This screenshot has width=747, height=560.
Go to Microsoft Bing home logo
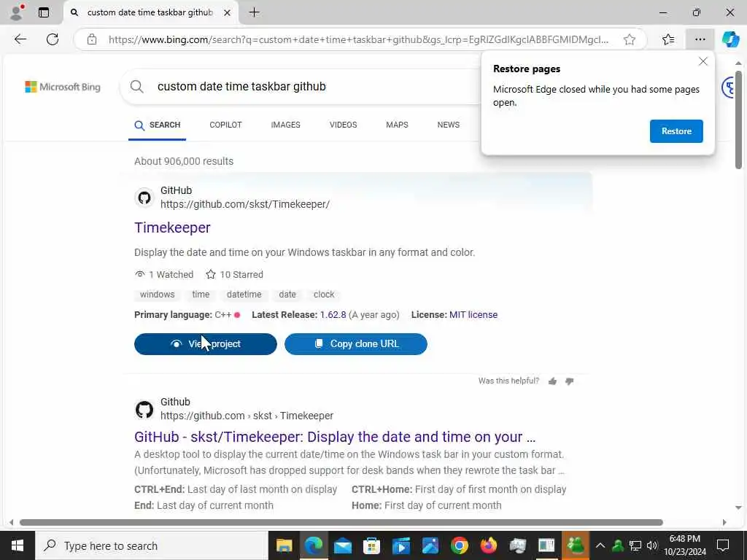pyautogui.click(x=63, y=87)
